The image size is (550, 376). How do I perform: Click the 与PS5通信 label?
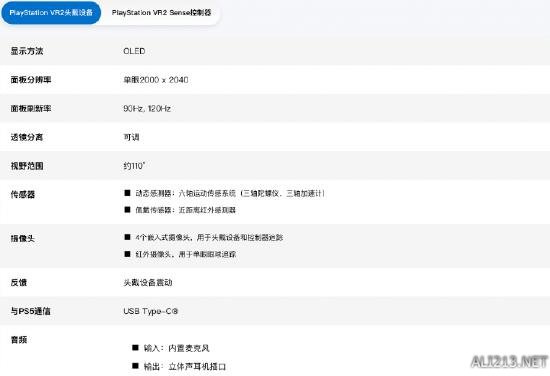(x=31, y=311)
